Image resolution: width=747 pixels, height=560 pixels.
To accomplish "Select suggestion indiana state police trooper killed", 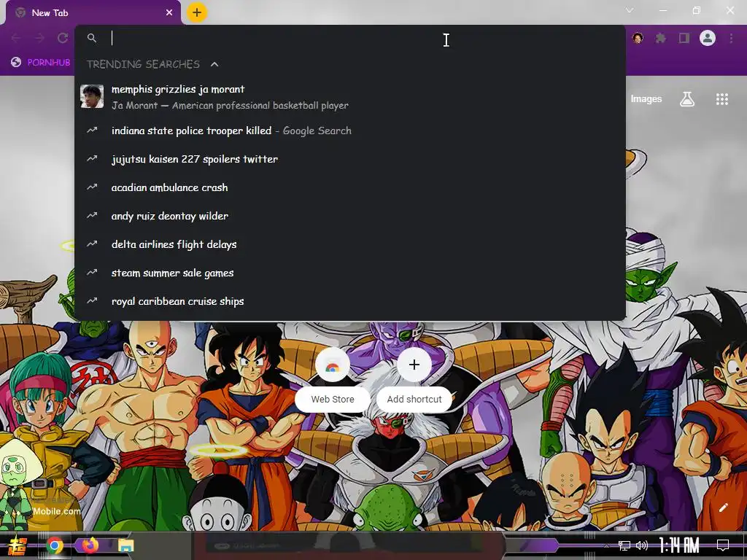I will click(x=349, y=131).
